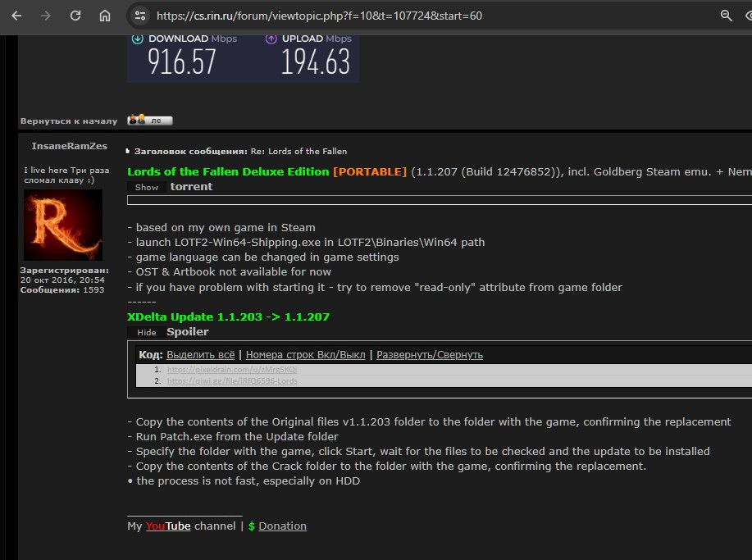Show the hidden torrent section
752x560 pixels.
coord(147,187)
